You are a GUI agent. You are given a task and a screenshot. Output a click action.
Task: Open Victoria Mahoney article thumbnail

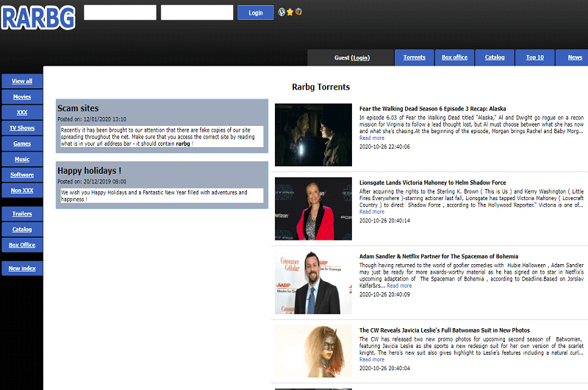click(313, 209)
